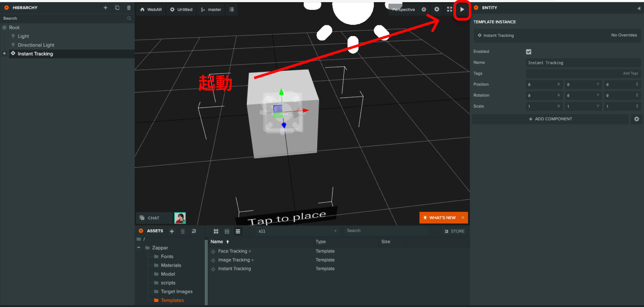The image size is (644, 307).
Task: Open gear menu beside Add Component
Action: [x=636, y=119]
